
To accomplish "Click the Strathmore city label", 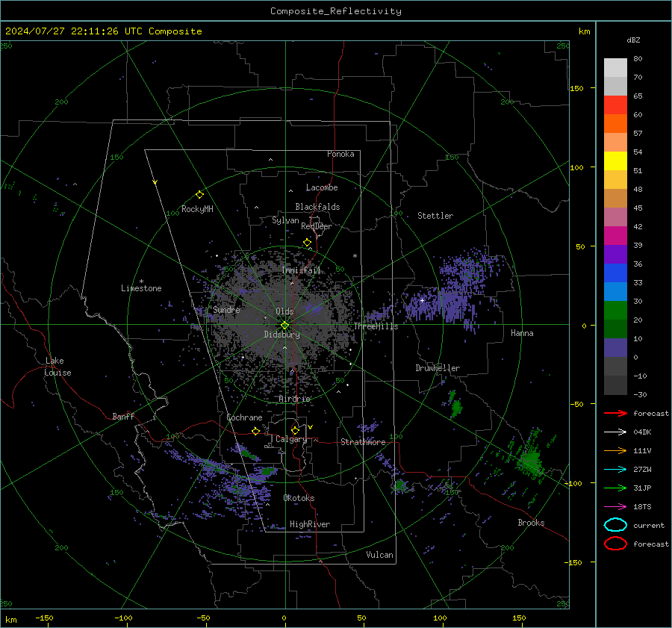I will point(363,442).
